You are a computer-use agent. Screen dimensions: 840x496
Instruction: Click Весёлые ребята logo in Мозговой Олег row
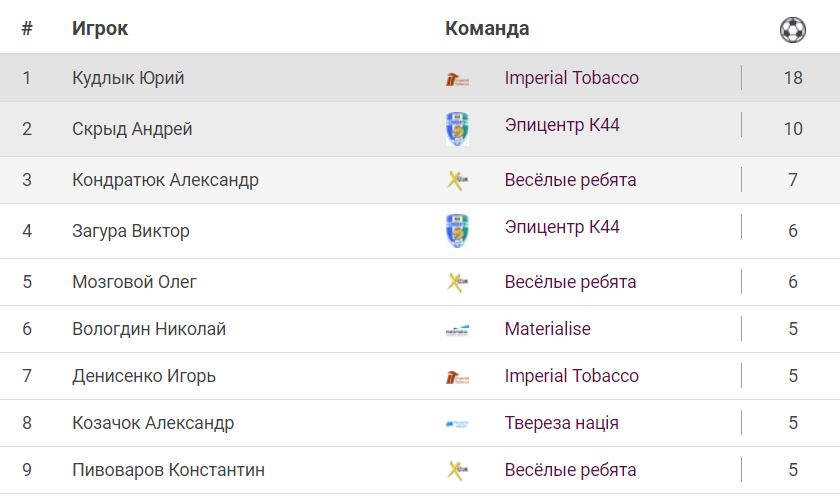(457, 283)
